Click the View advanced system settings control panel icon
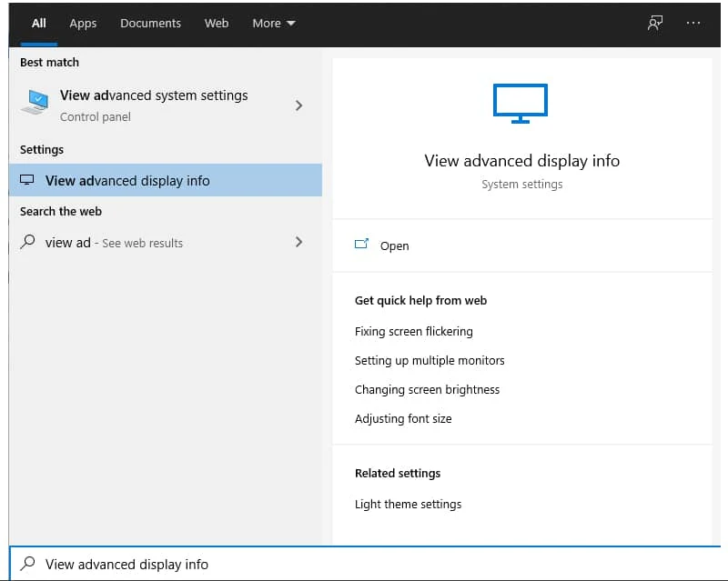 [x=35, y=104]
